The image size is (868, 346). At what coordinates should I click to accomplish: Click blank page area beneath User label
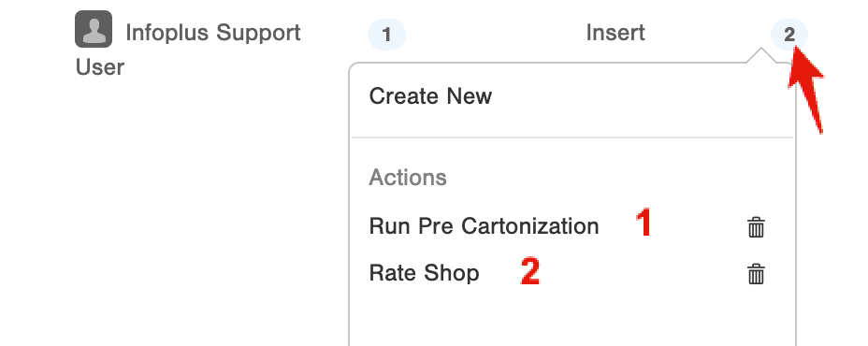click(166, 210)
